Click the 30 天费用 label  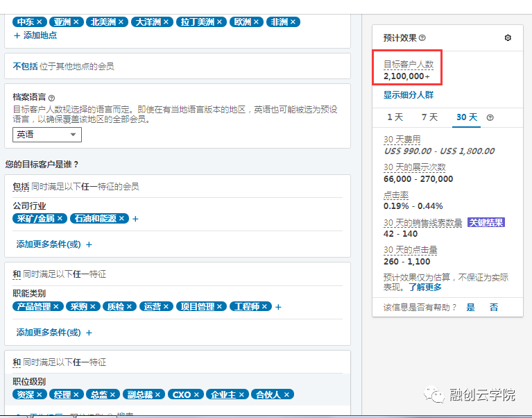pyautogui.click(x=402, y=140)
